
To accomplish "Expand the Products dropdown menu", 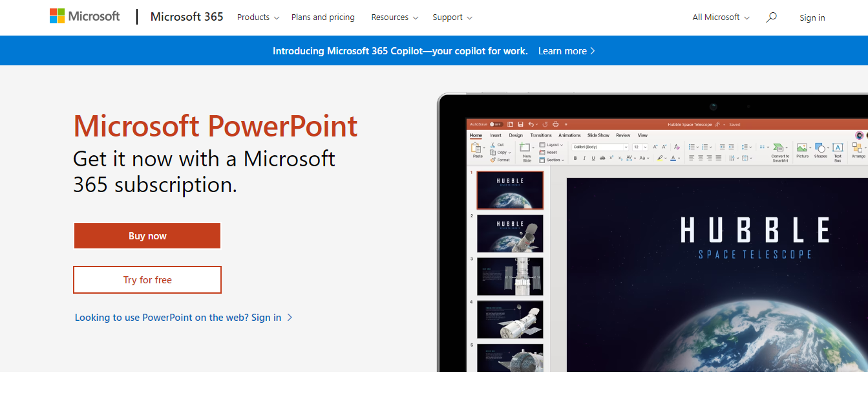I will coord(258,17).
